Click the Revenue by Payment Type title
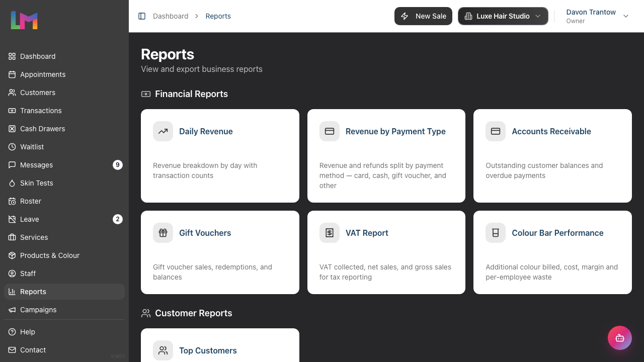Screen dimensions: 644x362 (395, 131)
